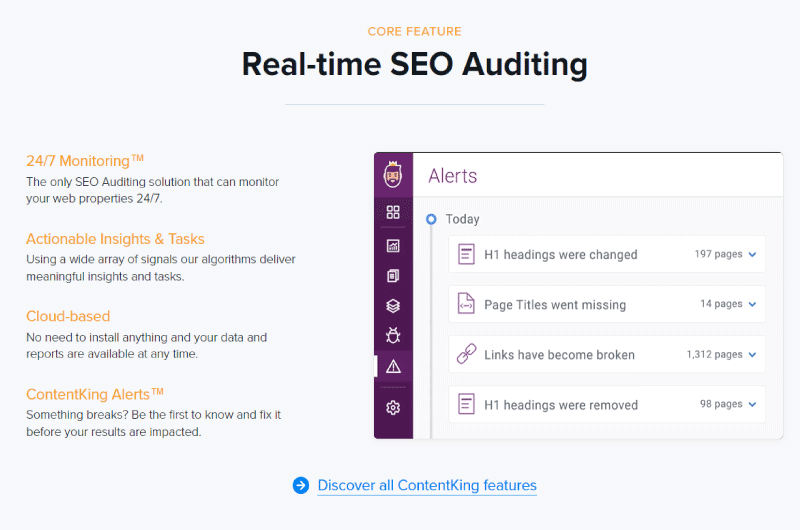Open the alerts warning triangle icon

click(393, 366)
